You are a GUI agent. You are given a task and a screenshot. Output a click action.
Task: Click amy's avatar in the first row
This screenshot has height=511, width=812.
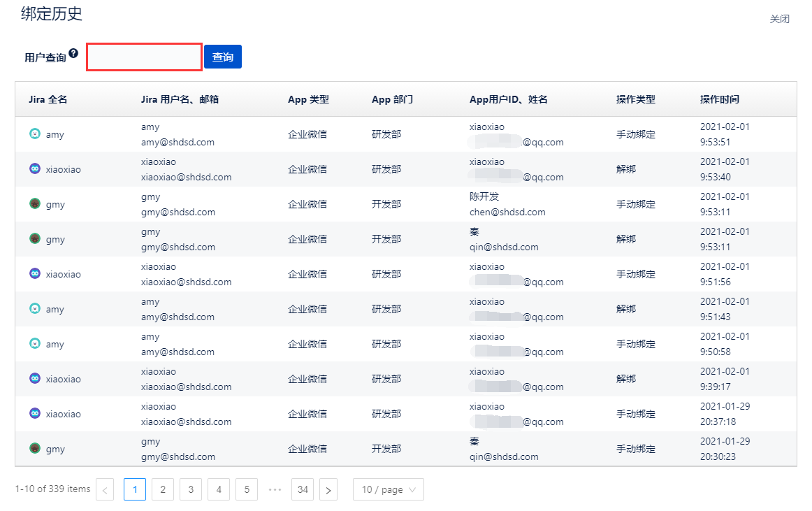pos(35,134)
